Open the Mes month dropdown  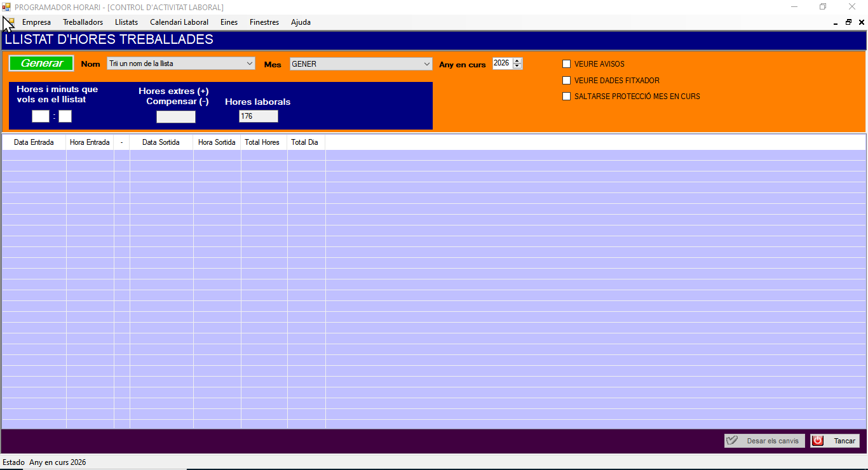(x=426, y=64)
